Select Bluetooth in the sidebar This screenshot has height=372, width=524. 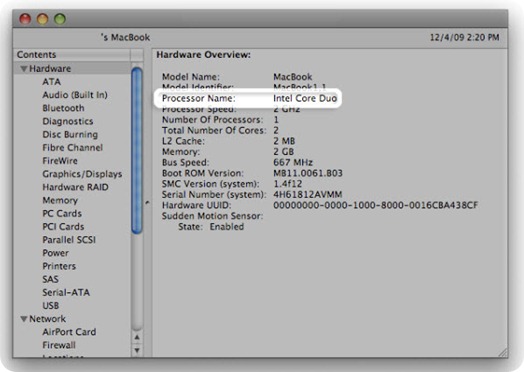63,108
